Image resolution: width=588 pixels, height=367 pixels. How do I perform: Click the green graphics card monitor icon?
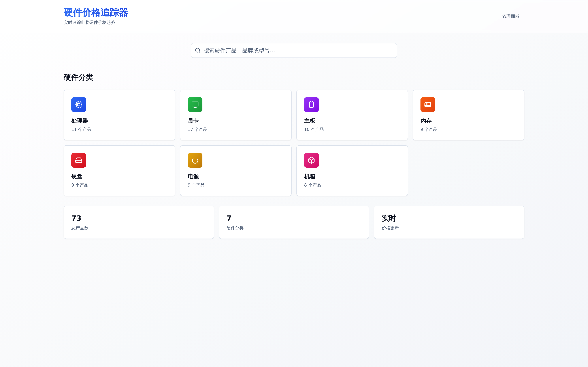point(195,105)
